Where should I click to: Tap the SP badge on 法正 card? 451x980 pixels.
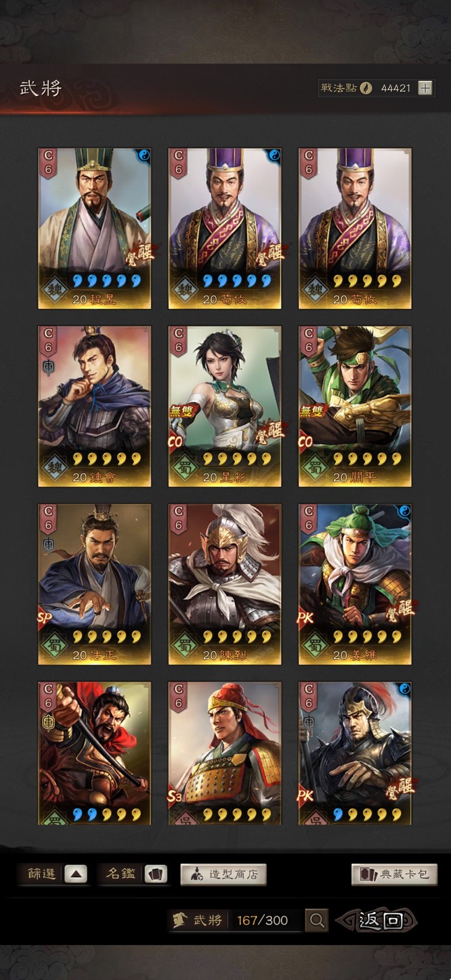click(x=44, y=617)
